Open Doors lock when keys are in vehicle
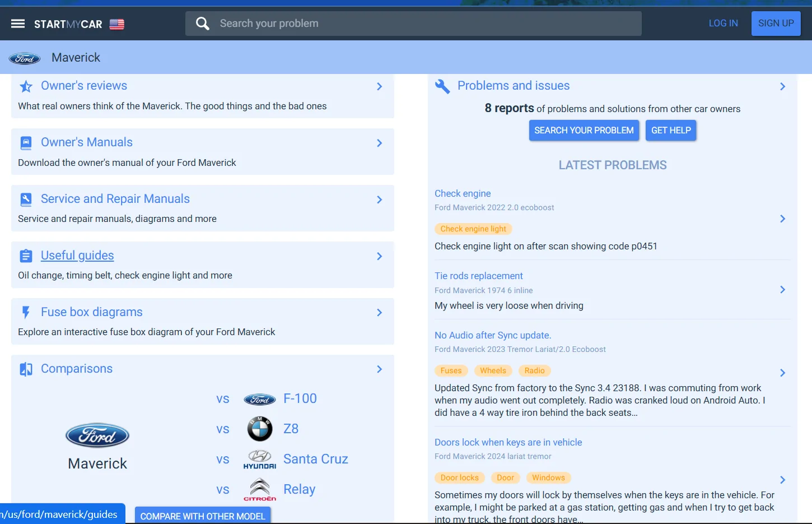This screenshot has height=524, width=812. tap(508, 442)
